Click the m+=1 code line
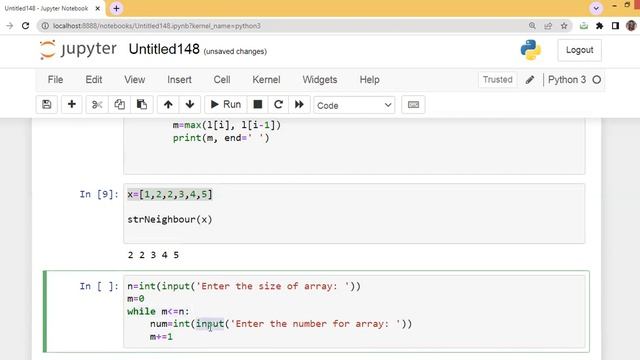This screenshot has height=360, width=640. coord(161,337)
